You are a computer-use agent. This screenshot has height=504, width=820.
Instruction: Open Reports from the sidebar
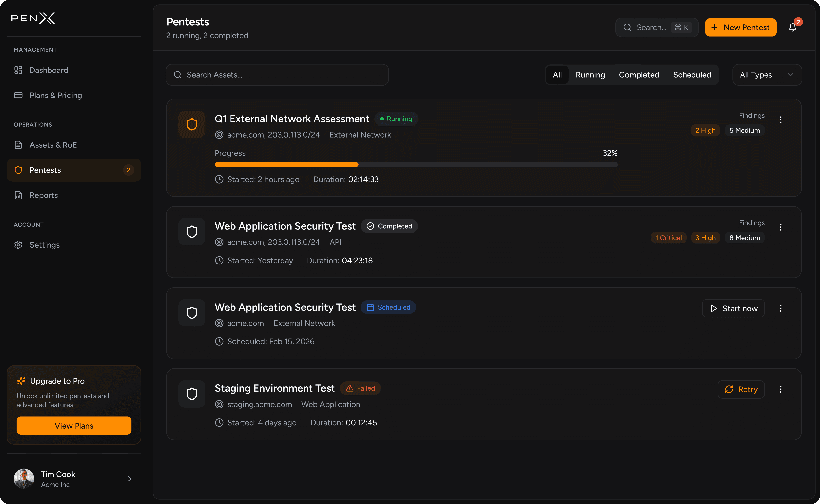(x=44, y=195)
